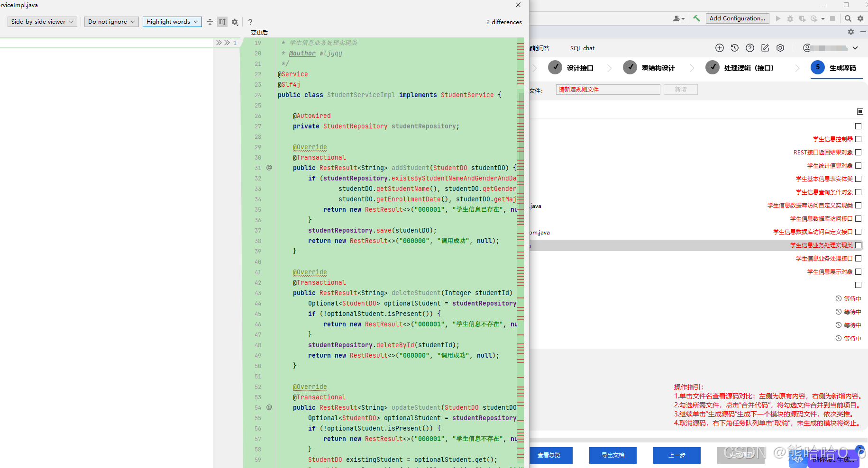868x468 pixels.
Task: Start a new session with the plus circle icon
Action: click(x=720, y=48)
